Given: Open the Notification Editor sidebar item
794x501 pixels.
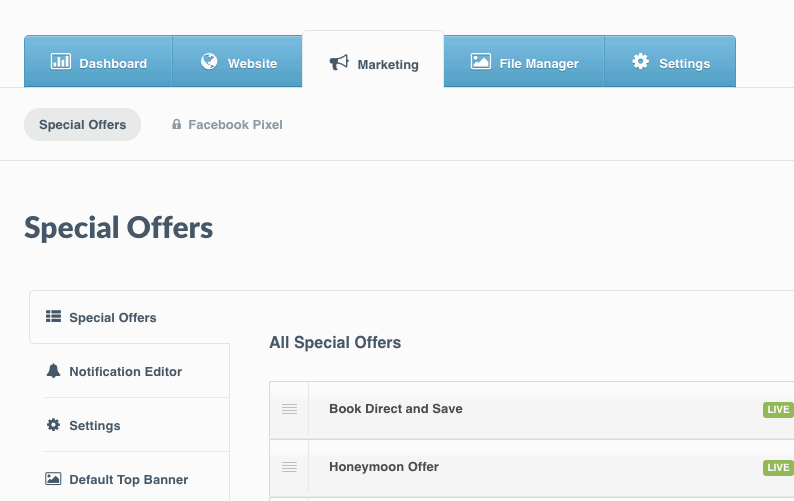Looking at the screenshot, I should click(x=137, y=371).
